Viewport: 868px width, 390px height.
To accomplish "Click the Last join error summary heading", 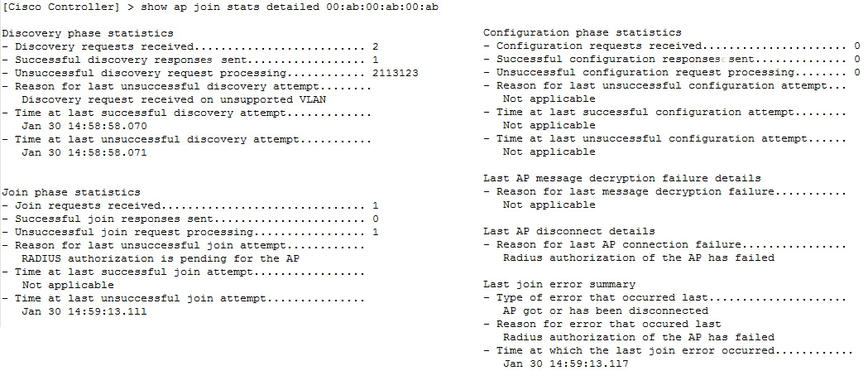I will [x=559, y=285].
